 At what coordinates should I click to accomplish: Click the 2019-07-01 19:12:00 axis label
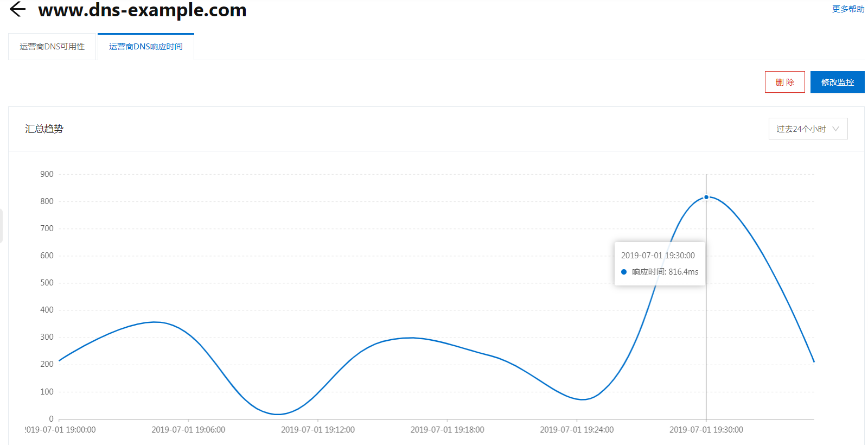(x=318, y=430)
